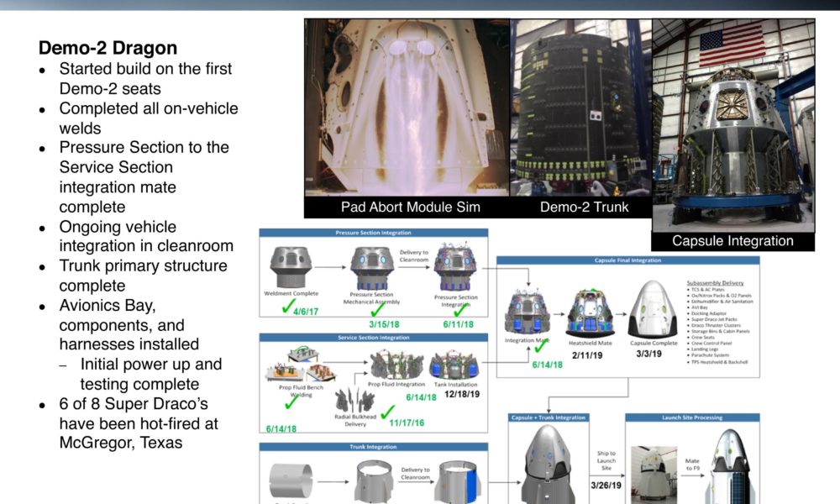Image resolution: width=840 pixels, height=504 pixels.
Task: Select the 'Heatshield Mate' label
Action: coord(590,344)
